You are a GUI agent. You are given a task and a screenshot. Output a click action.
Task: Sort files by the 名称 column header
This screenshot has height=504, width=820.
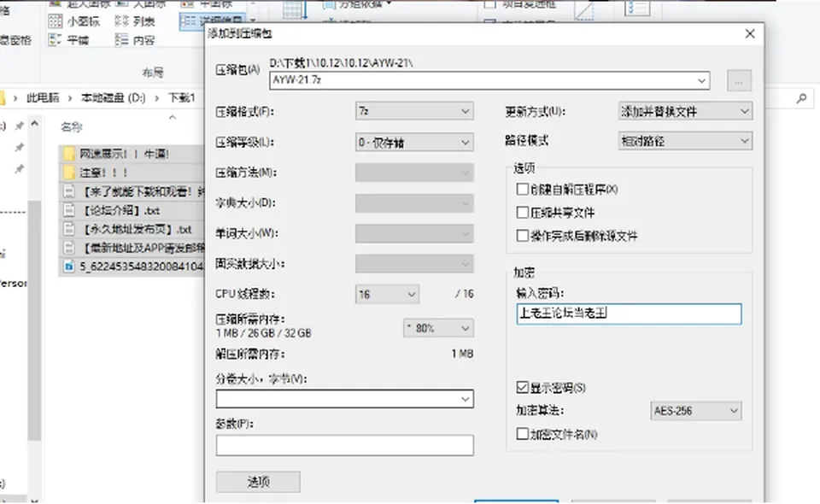tap(72, 126)
